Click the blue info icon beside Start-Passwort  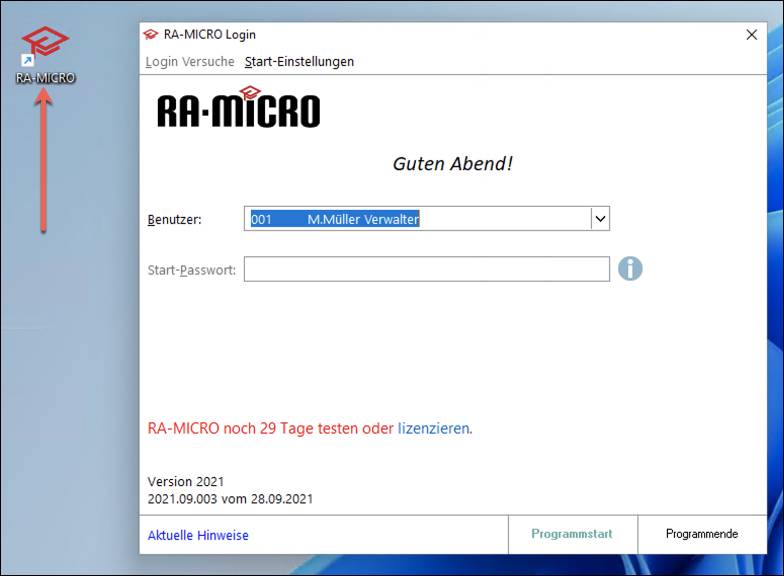[630, 269]
